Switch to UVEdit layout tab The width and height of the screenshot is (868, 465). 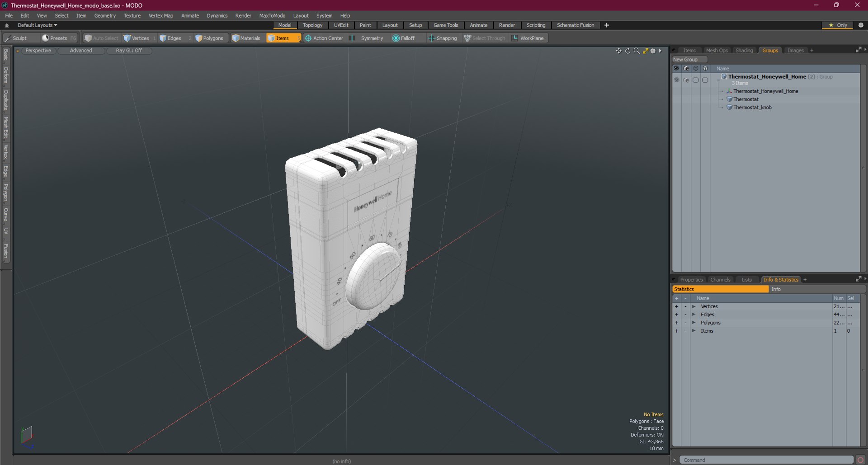(341, 25)
